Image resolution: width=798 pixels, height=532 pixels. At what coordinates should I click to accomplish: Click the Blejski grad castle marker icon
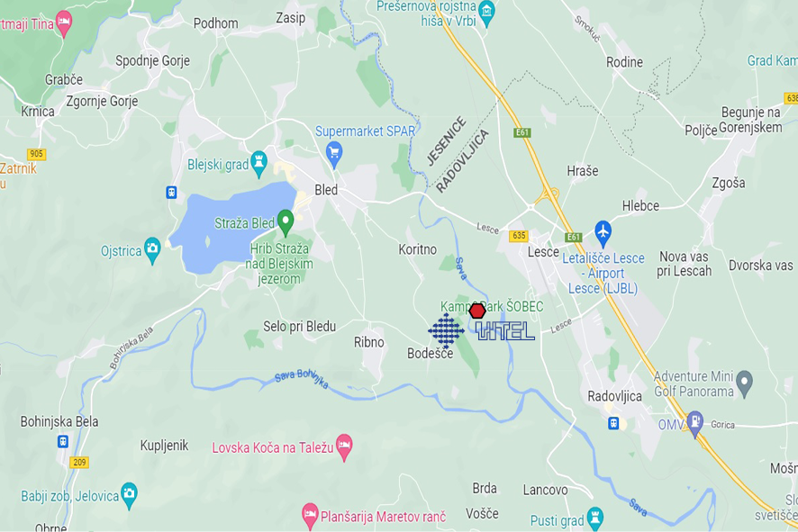coord(259,162)
